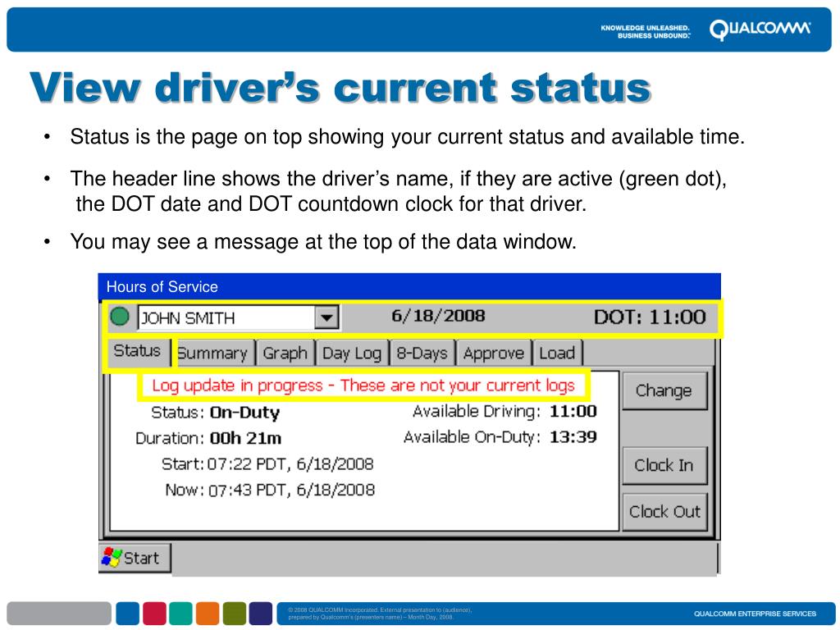
Task: Click the Change button
Action: coord(664,390)
